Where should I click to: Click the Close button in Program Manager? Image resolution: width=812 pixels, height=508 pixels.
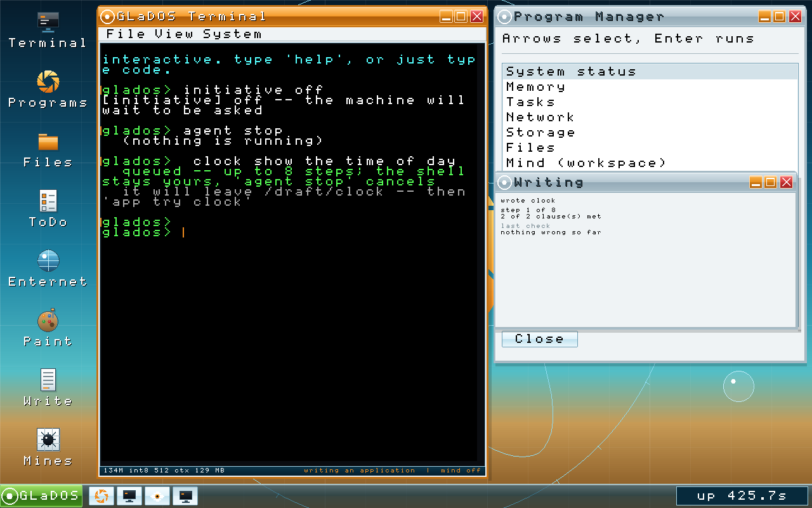(x=539, y=339)
